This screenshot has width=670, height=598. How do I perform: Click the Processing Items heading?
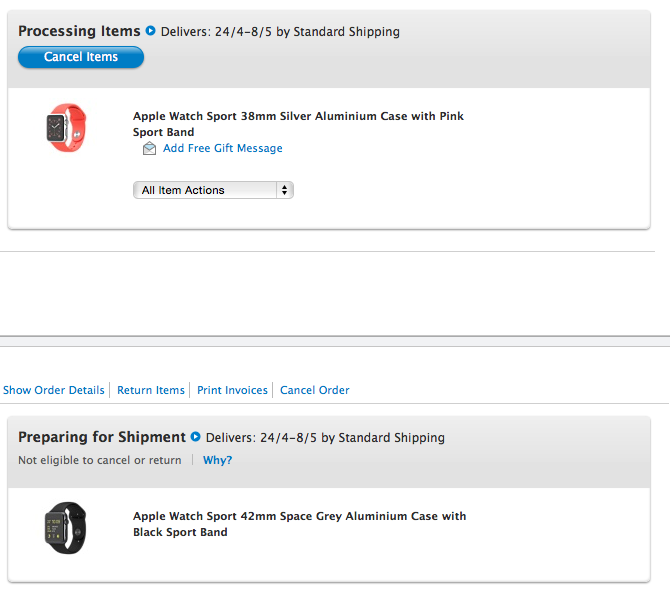tap(79, 31)
